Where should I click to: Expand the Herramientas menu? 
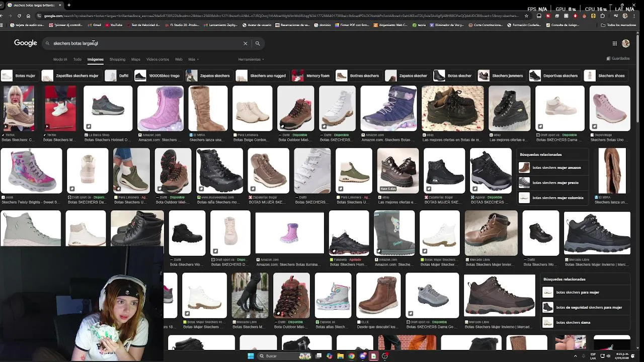(251, 59)
